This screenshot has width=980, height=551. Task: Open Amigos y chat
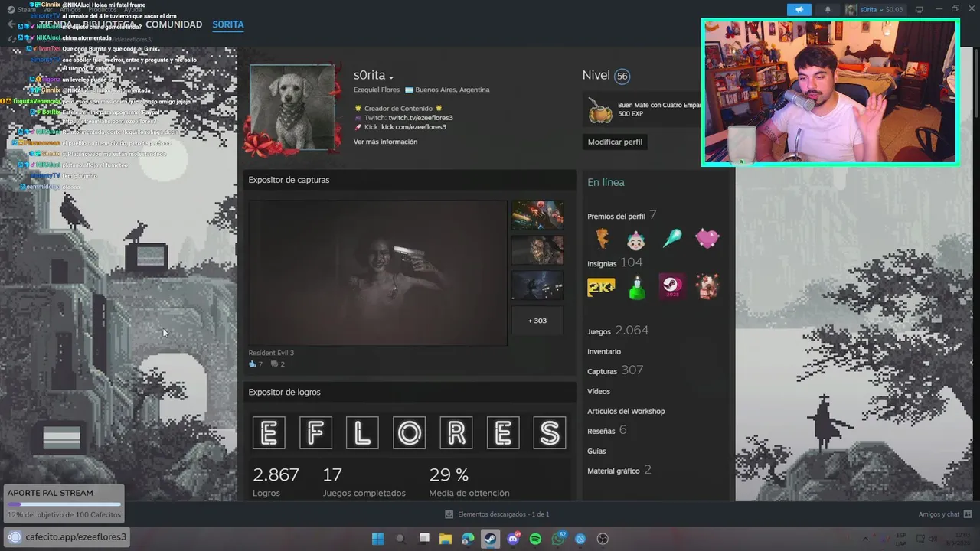tap(945, 514)
